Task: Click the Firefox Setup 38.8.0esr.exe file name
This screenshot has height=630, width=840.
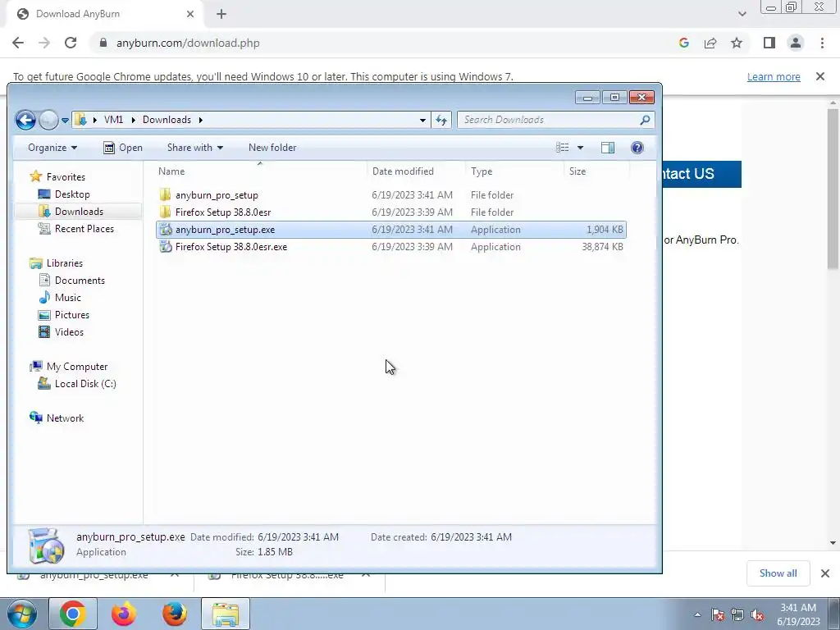Action: pos(231,246)
